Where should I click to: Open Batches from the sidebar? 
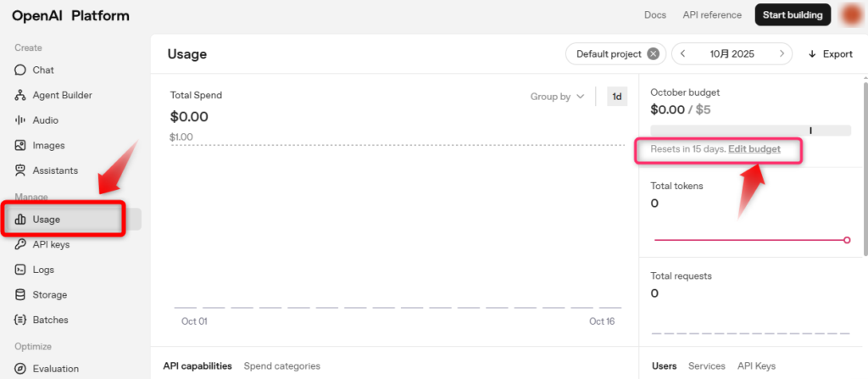[50, 320]
